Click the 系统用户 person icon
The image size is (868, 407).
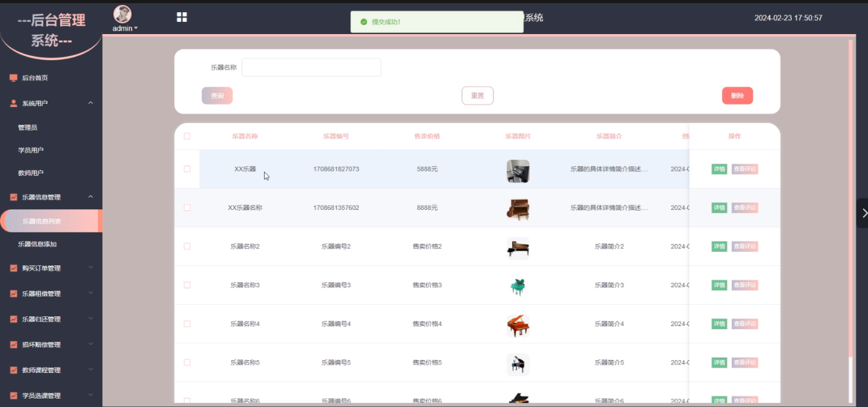coord(13,103)
